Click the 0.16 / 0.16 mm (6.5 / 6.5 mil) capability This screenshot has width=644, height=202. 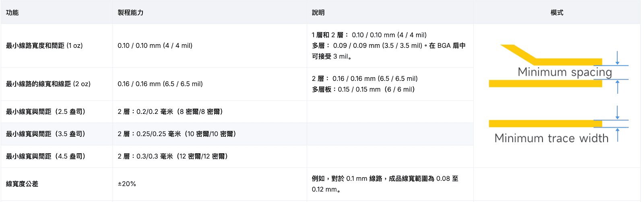point(160,84)
